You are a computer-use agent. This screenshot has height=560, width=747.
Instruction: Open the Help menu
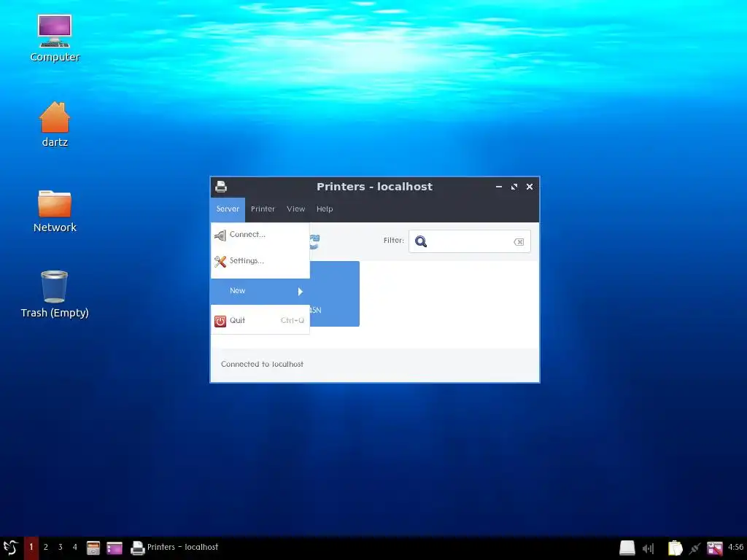pyautogui.click(x=325, y=209)
